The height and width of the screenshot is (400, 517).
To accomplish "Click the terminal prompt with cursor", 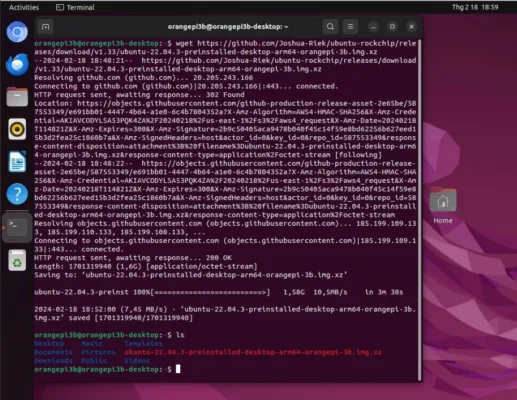I will click(107, 369).
